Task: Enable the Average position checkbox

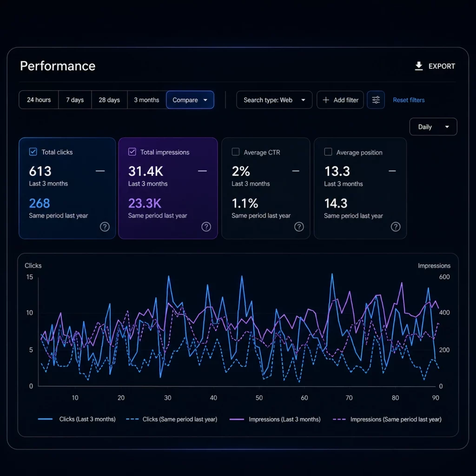Action: 328,152
